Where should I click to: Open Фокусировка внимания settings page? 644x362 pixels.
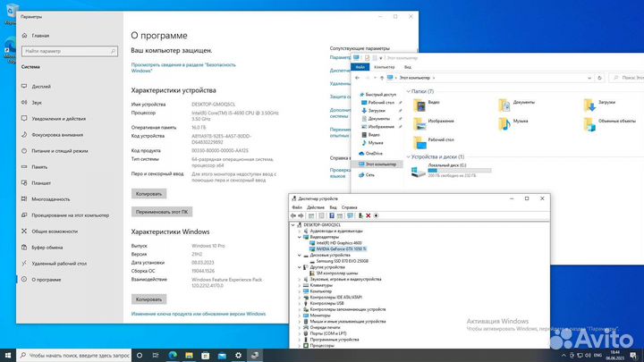point(57,135)
